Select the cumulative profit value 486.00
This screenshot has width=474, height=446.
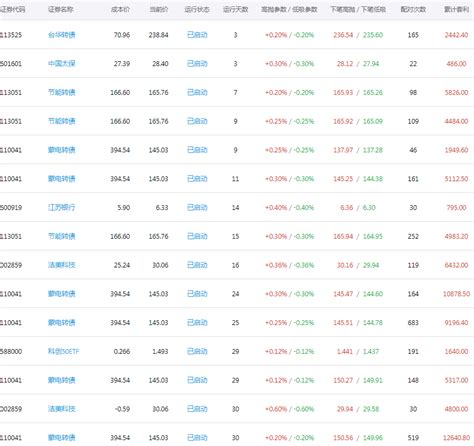coord(456,64)
